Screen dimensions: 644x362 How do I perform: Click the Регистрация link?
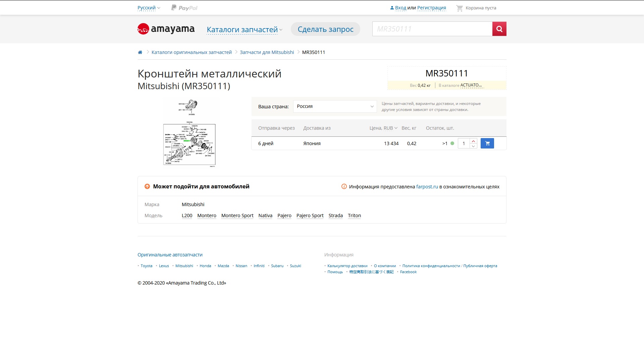431,8
